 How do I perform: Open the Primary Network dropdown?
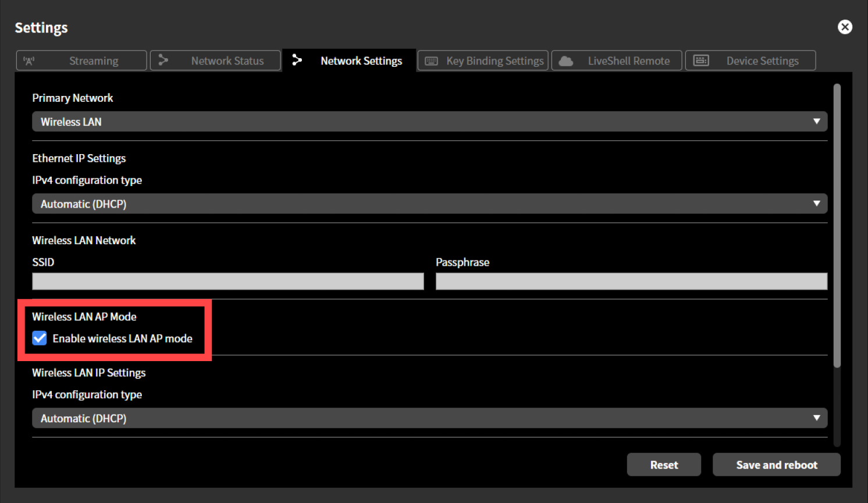(429, 122)
